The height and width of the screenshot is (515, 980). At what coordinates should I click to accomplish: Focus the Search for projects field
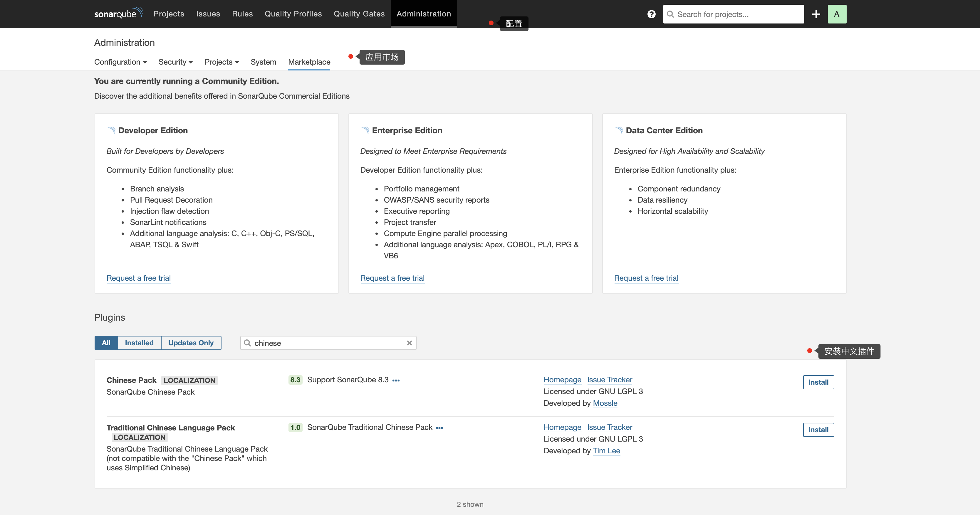tap(733, 14)
